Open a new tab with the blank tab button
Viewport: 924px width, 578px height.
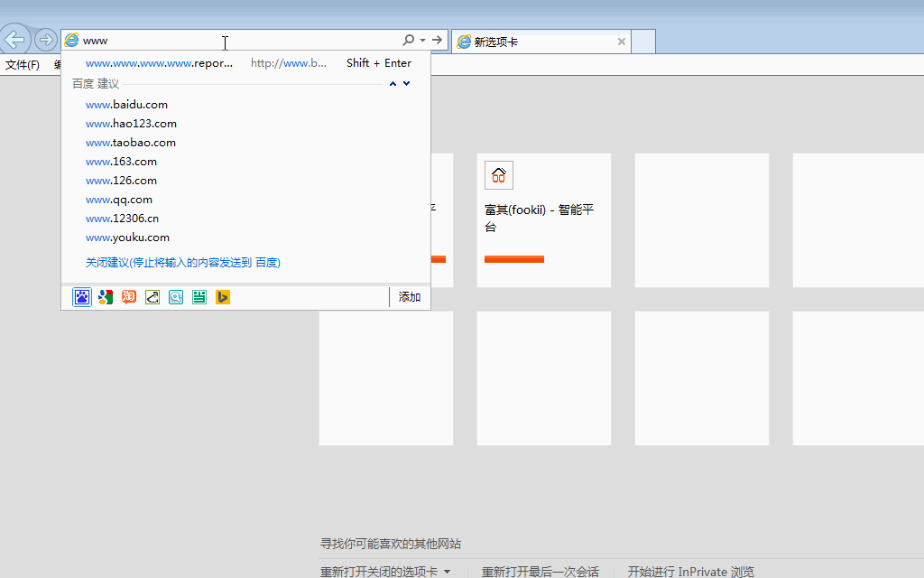tap(643, 42)
